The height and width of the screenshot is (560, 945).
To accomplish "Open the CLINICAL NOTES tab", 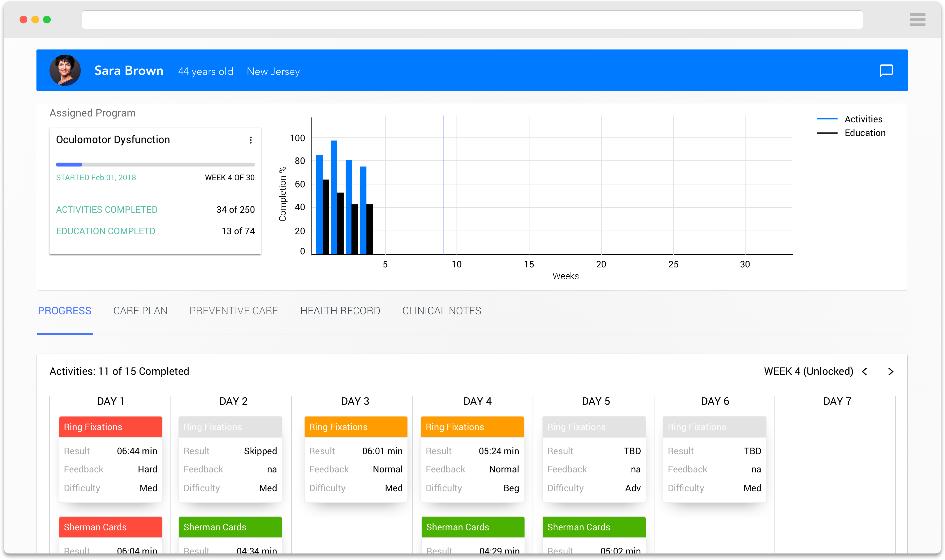I will coord(442,311).
